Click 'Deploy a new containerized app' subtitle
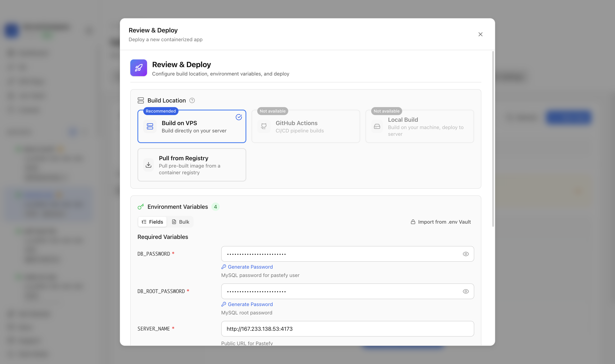Screen dimensions: 615x364 pos(165,40)
